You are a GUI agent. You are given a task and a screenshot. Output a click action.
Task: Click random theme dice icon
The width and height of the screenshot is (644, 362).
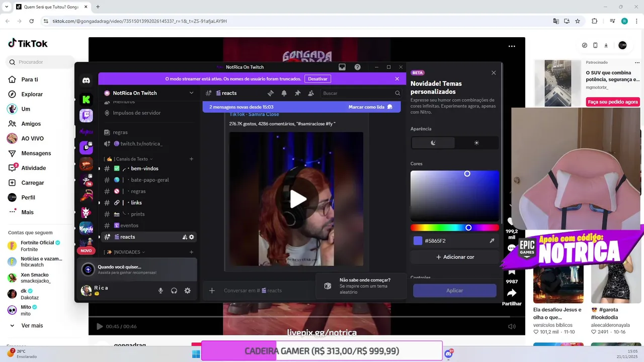coord(328,286)
